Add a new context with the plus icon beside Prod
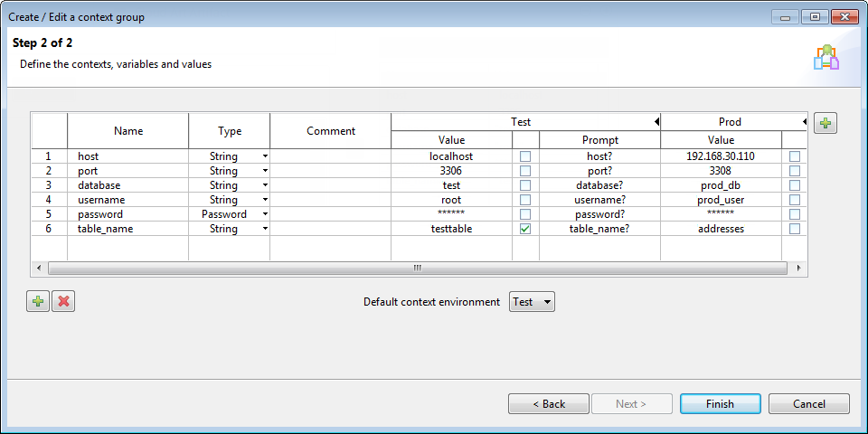This screenshot has height=434, width=868. point(826,123)
